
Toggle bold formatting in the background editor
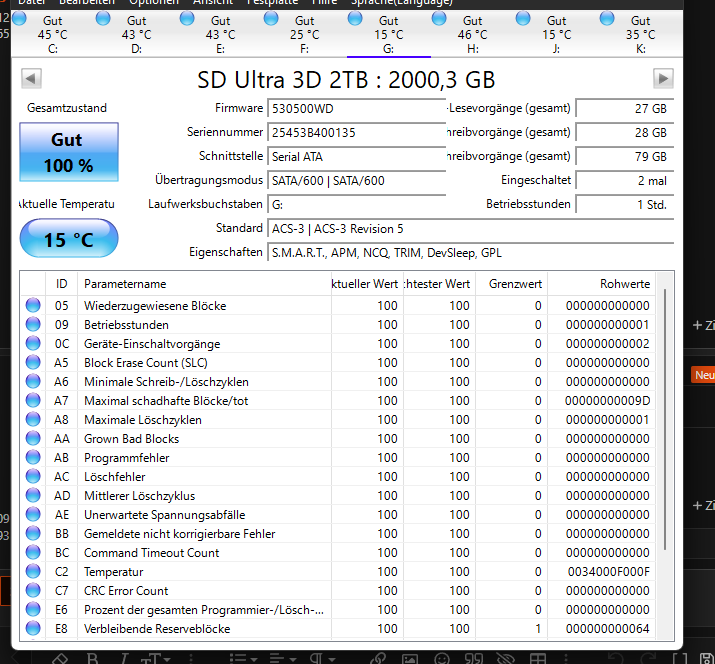coord(93,659)
